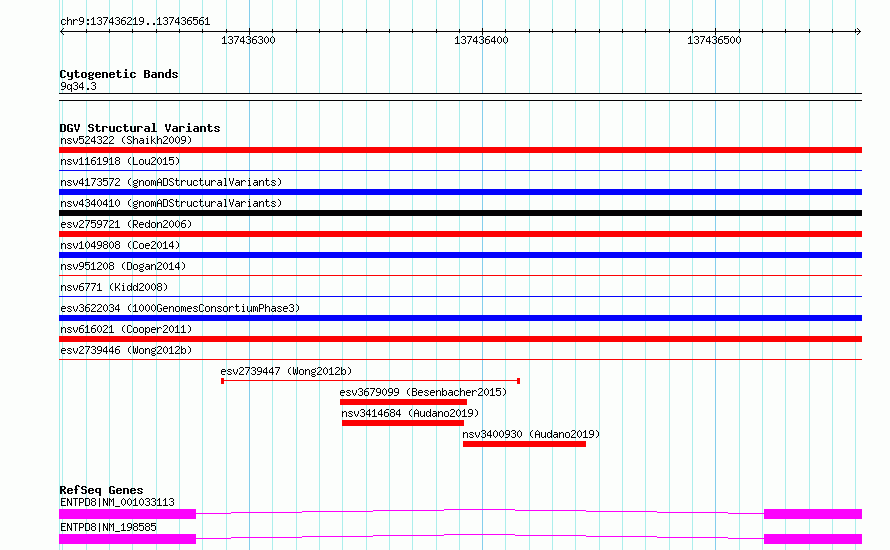Select the nsv1049808 (Coe2014) label
This screenshot has height=550, width=890.
tap(120, 245)
